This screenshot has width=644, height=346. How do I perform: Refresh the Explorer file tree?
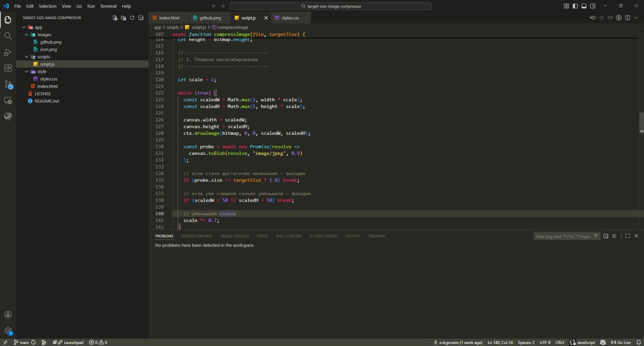pos(132,18)
